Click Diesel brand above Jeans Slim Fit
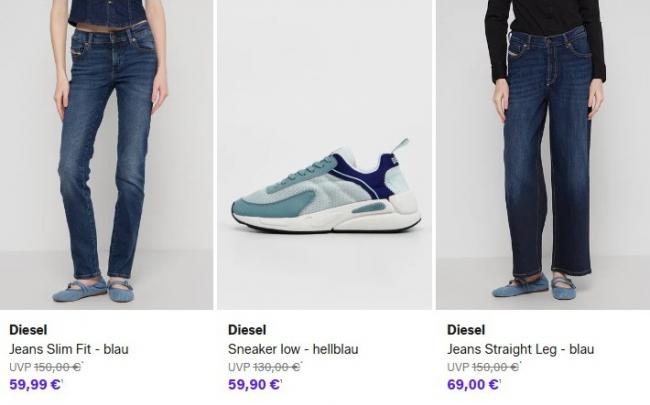Screen dimensions: 650x405 [28, 330]
